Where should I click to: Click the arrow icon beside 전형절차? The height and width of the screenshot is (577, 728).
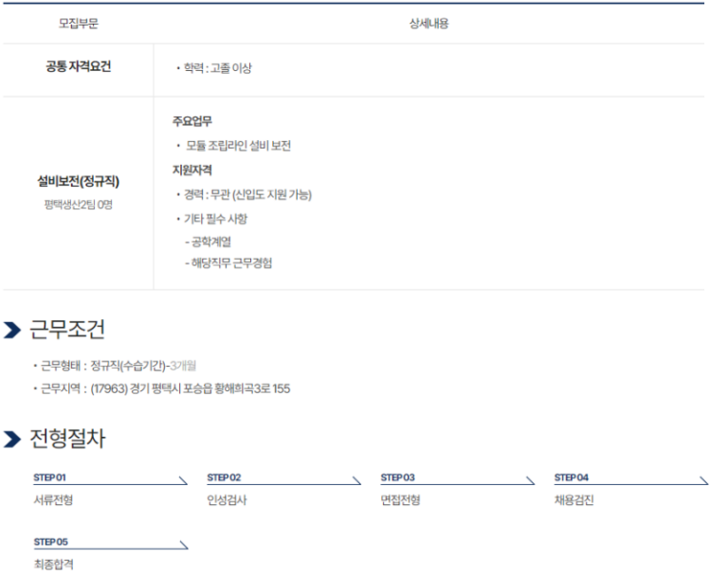click(x=13, y=439)
